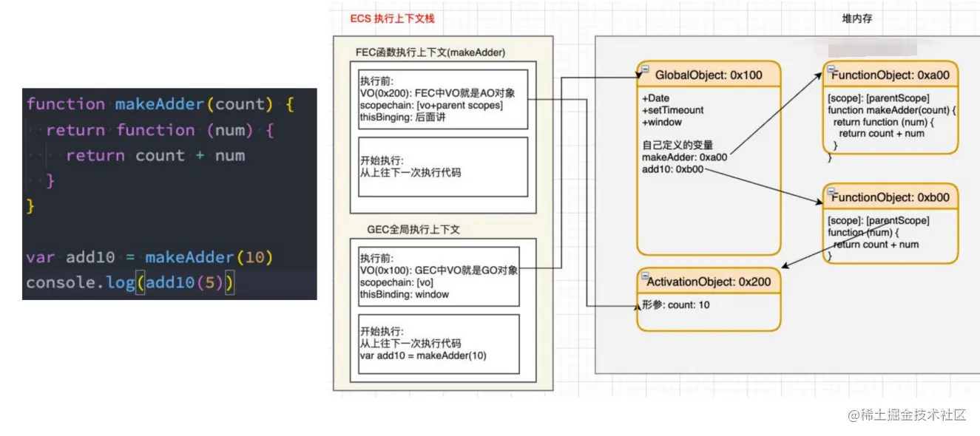Select the red ECS 执行上下文栈 title
This screenshot has height=436, width=980.
tap(391, 19)
